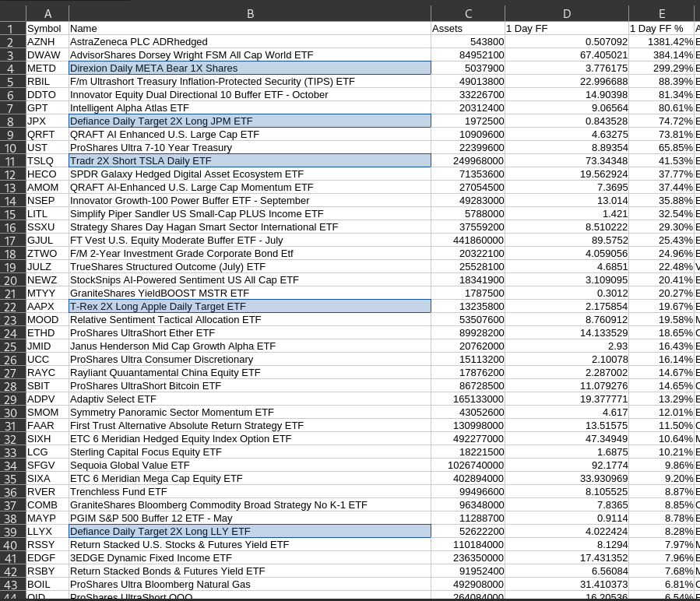
Task: Select column B header
Action: pos(250,14)
